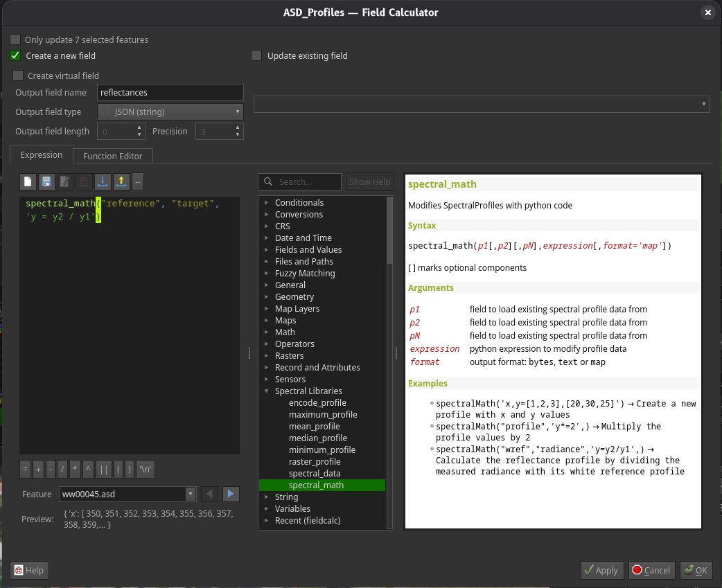The height and width of the screenshot is (588, 722).
Task: Click the comment toggle '--' toolbar button
Action: pos(138,181)
